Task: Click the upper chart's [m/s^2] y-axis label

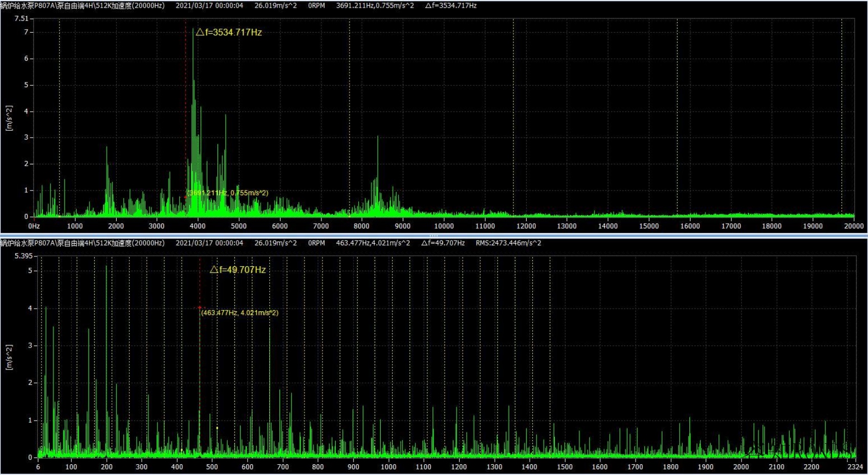Action: point(9,118)
